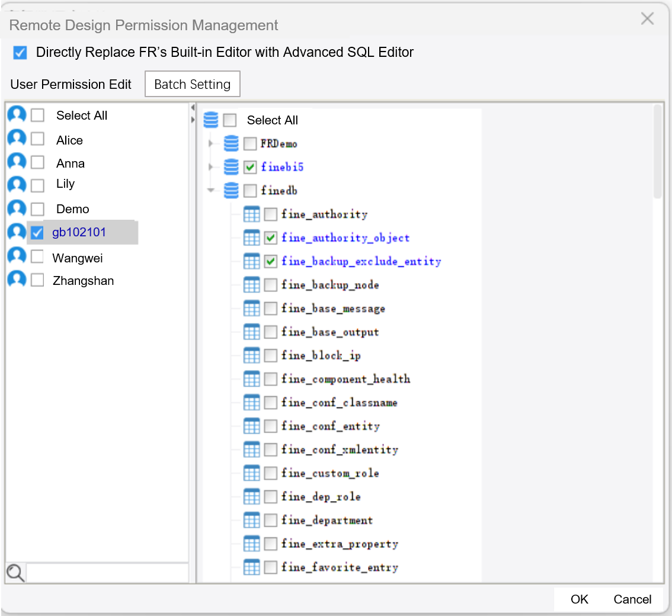Check the fine_backup_node table checkbox
The height and width of the screenshot is (616, 672).
point(270,285)
